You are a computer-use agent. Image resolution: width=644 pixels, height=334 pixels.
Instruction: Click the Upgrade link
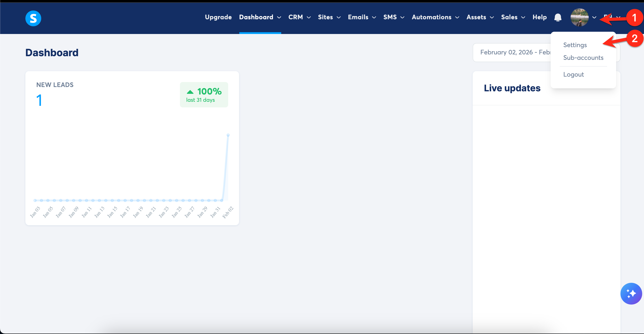pos(218,17)
